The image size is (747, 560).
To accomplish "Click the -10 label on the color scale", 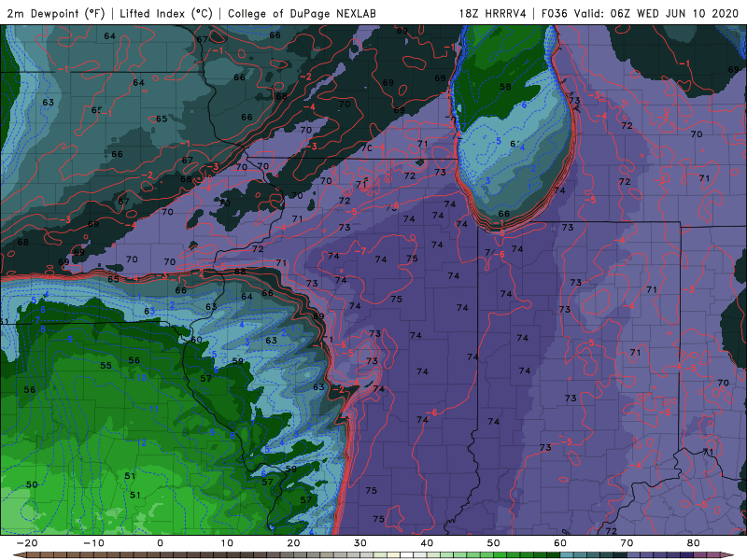I will tap(93, 543).
